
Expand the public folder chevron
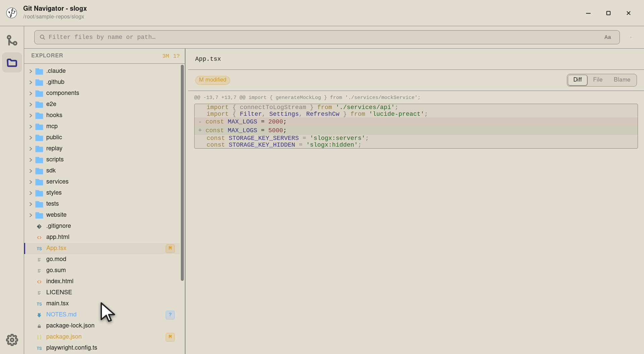pos(31,138)
